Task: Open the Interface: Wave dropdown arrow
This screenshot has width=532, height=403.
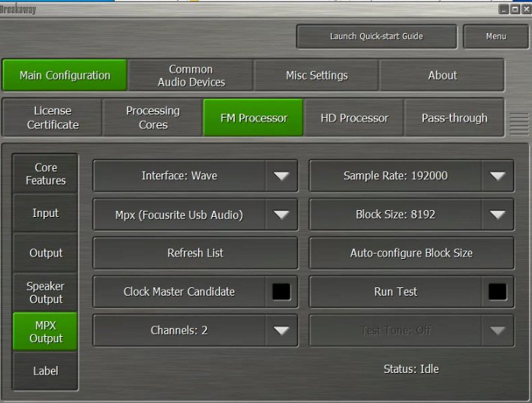Action: [x=281, y=176]
